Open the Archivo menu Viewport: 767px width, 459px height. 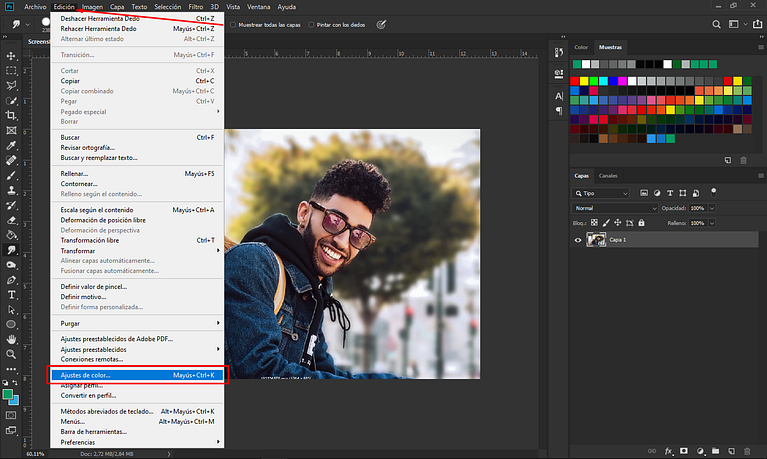tap(35, 7)
